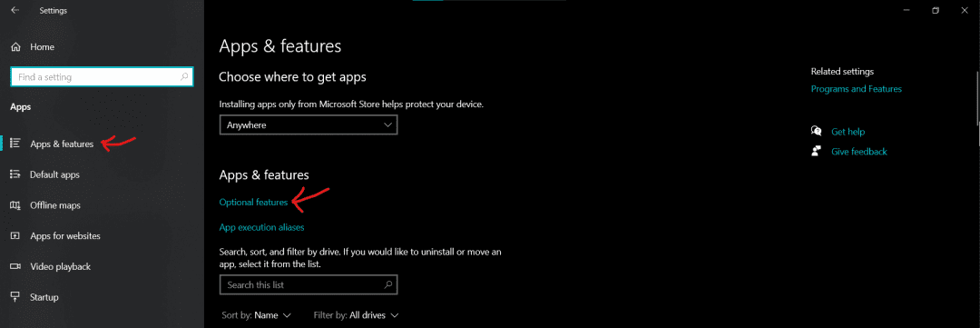Click the Choose where to get apps heading
This screenshot has height=328, width=980.
[292, 77]
